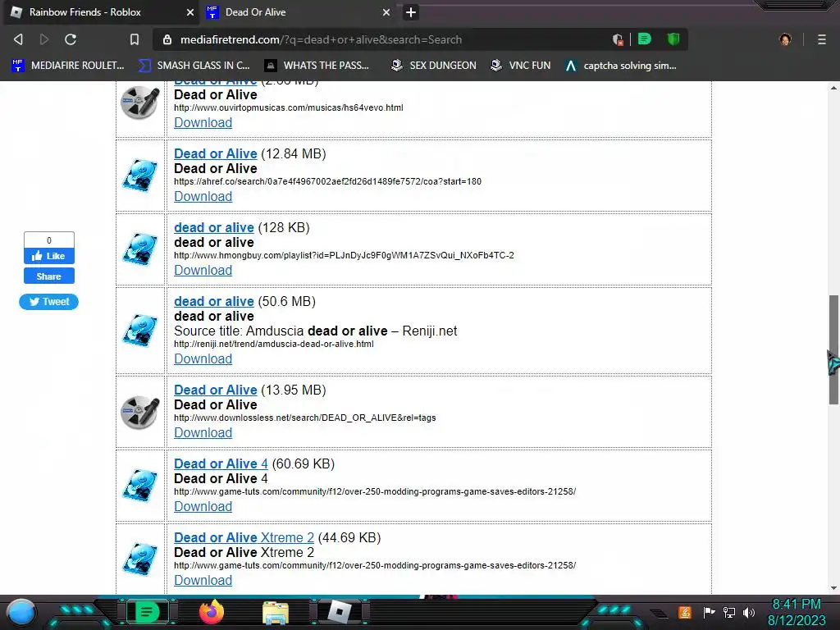The height and width of the screenshot is (630, 840).
Task: Click the scrollbar down arrow
Action: [x=833, y=587]
